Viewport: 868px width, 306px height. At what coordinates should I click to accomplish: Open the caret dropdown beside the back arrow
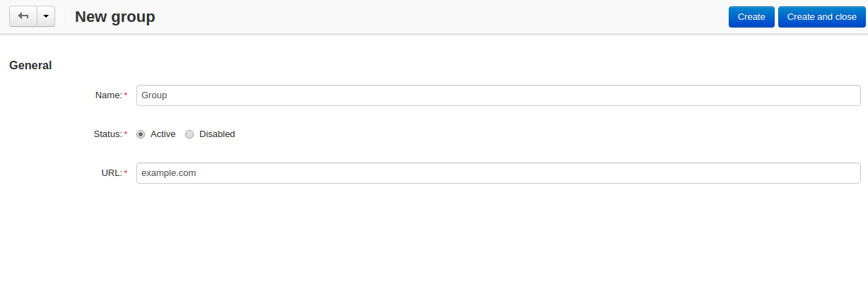pyautogui.click(x=46, y=16)
